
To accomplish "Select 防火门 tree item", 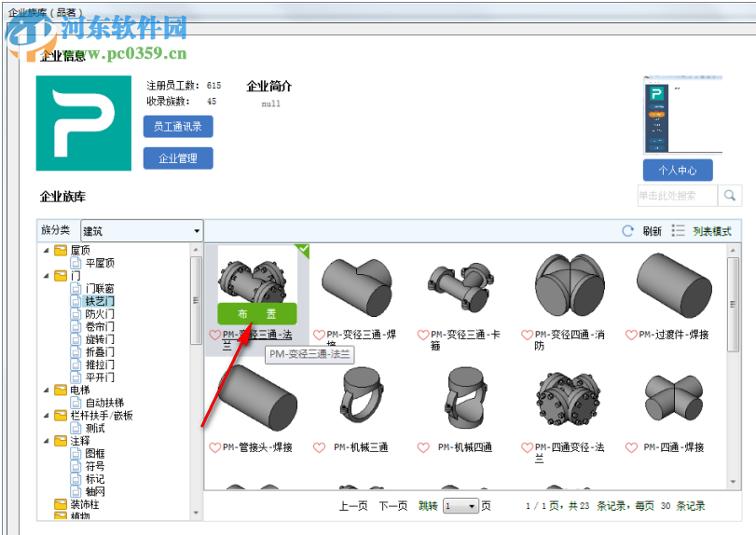I will (100, 314).
